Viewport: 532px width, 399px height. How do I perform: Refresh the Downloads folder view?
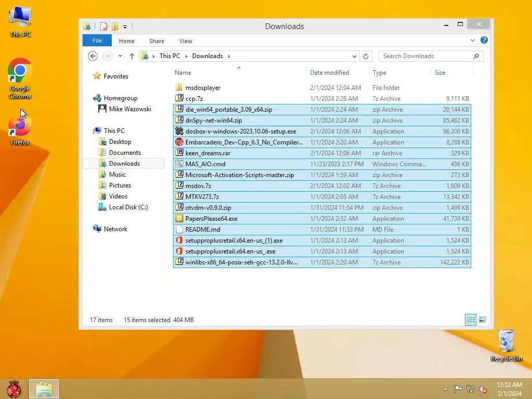tap(365, 56)
